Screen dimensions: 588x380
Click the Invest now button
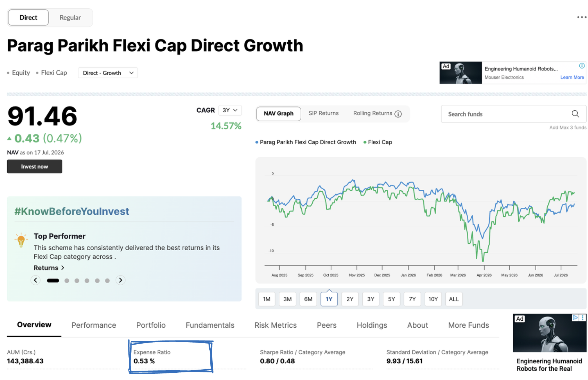click(x=35, y=166)
